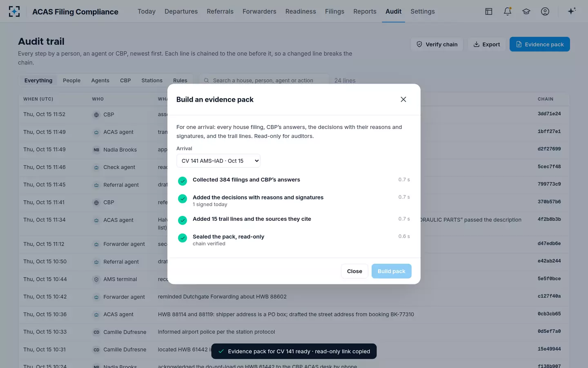588x368 pixels.
Task: Open the Reports tab
Action: (x=365, y=11)
